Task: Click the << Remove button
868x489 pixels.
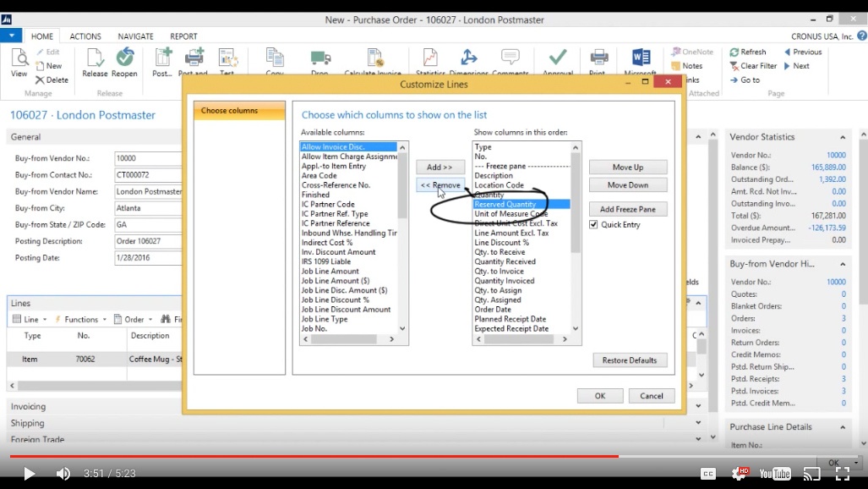Action: (440, 185)
